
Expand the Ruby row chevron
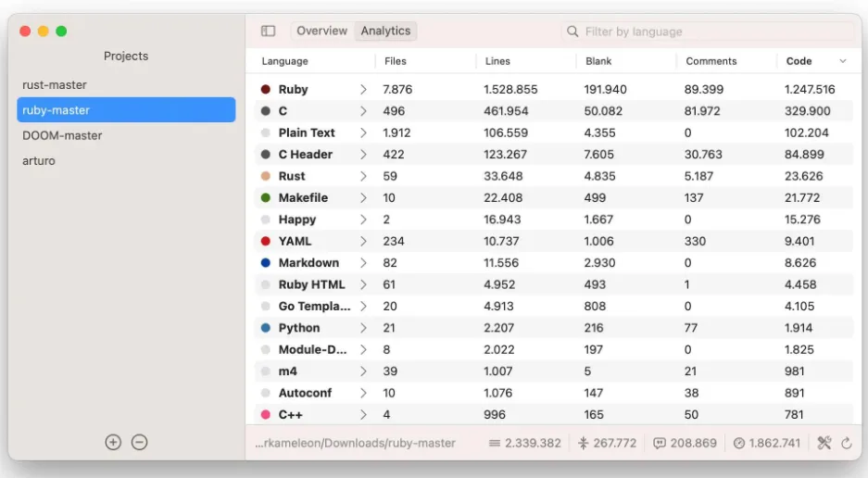363,89
